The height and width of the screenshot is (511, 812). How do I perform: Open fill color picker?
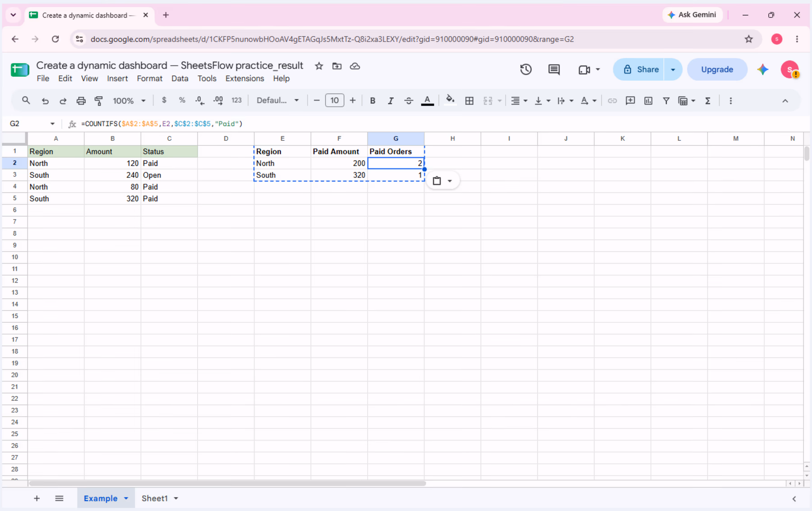point(450,100)
